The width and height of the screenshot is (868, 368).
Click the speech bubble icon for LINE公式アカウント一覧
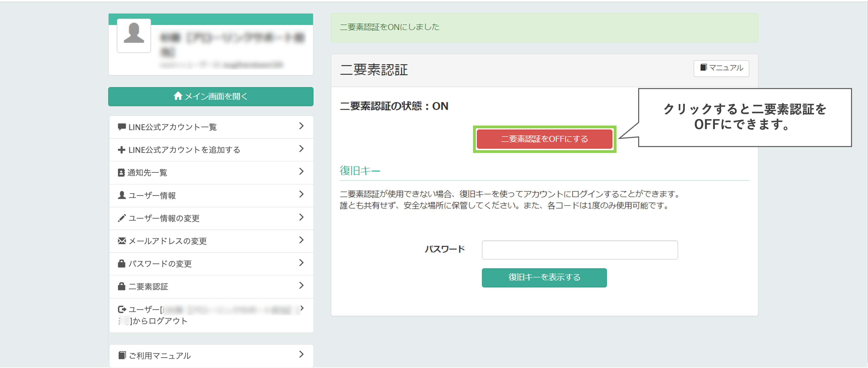point(122,127)
